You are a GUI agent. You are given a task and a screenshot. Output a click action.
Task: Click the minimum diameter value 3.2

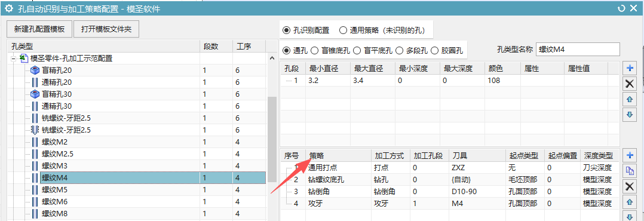[328, 81]
